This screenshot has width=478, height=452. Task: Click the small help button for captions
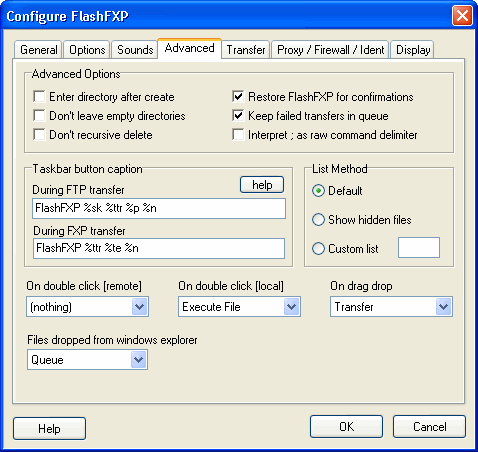[x=262, y=185]
